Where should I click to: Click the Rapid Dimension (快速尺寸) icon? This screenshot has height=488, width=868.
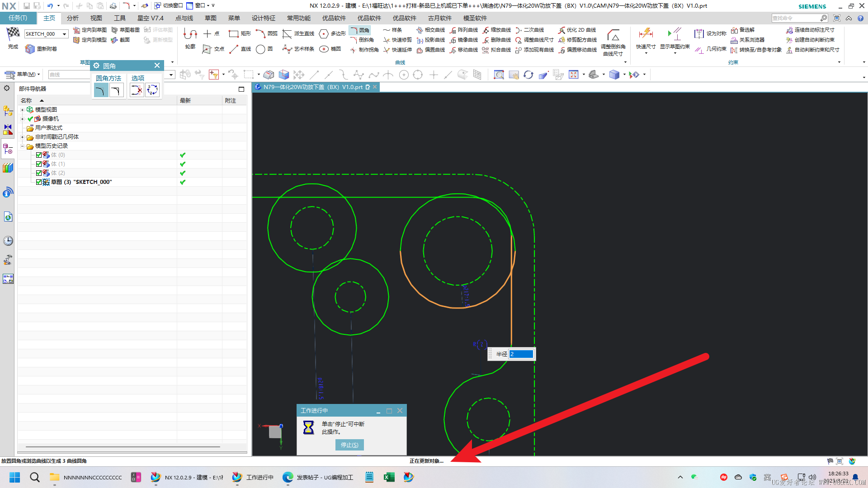[646, 34]
